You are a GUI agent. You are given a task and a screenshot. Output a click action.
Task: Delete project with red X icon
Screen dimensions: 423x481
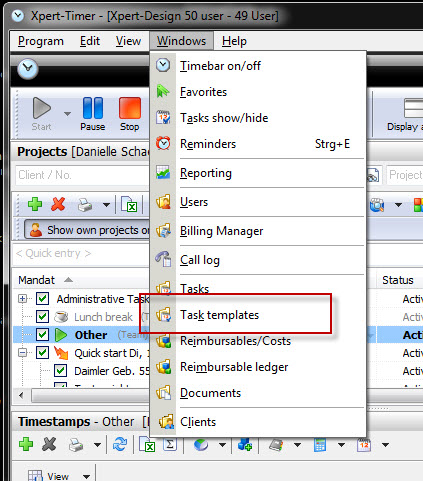(58, 204)
